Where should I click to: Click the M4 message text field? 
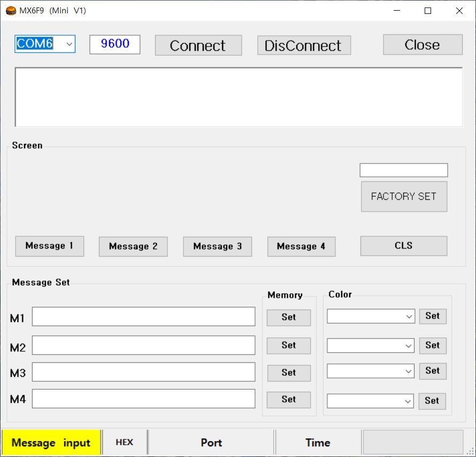(x=143, y=399)
